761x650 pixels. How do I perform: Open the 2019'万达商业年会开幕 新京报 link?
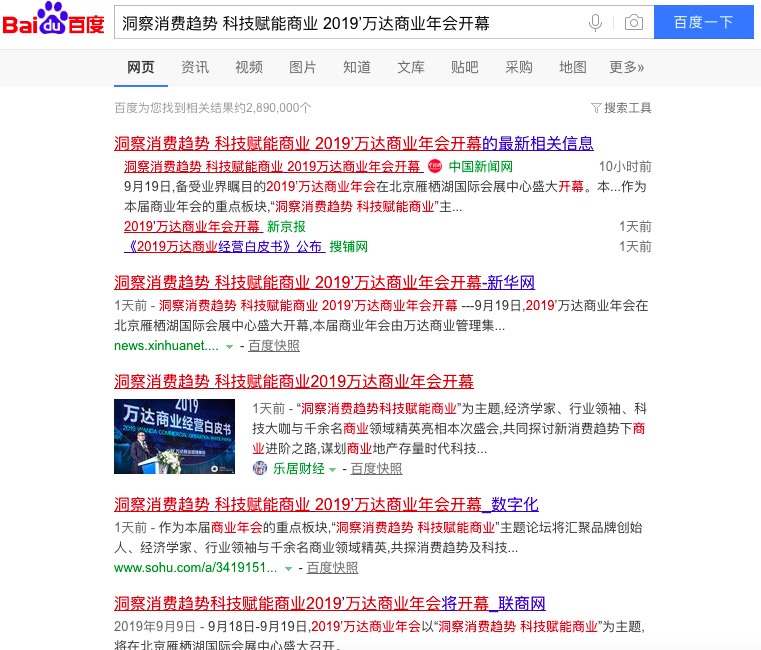click(x=193, y=227)
